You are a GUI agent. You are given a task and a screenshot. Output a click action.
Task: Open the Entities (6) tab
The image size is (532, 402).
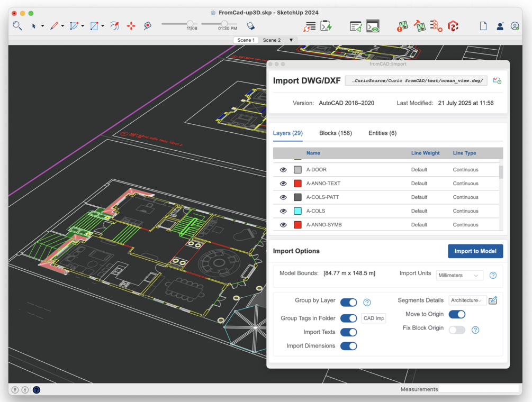coord(382,133)
